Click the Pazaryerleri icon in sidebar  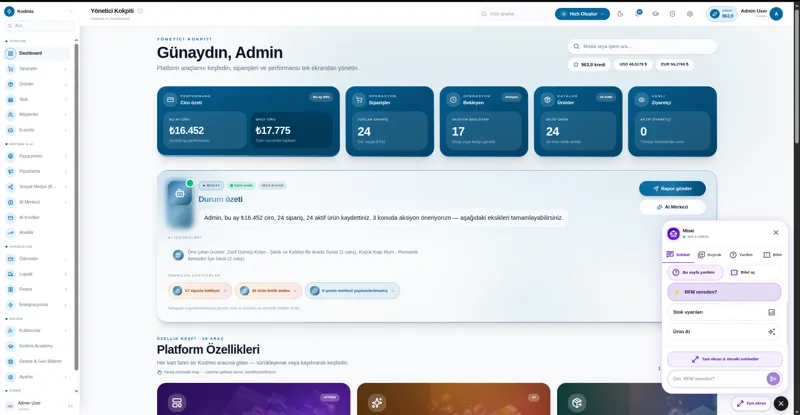pos(10,156)
